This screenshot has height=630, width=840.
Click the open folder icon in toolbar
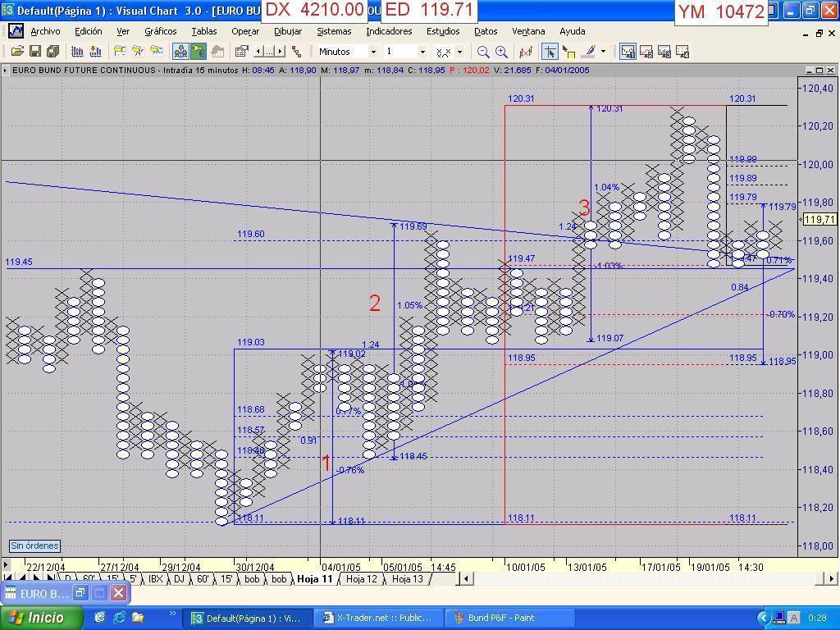point(17,52)
